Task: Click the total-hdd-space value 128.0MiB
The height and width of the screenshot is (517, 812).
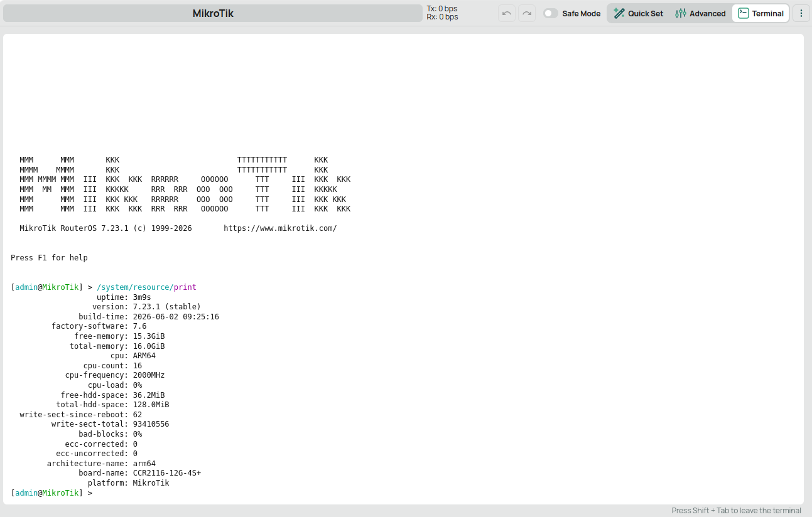Action: tap(151, 405)
